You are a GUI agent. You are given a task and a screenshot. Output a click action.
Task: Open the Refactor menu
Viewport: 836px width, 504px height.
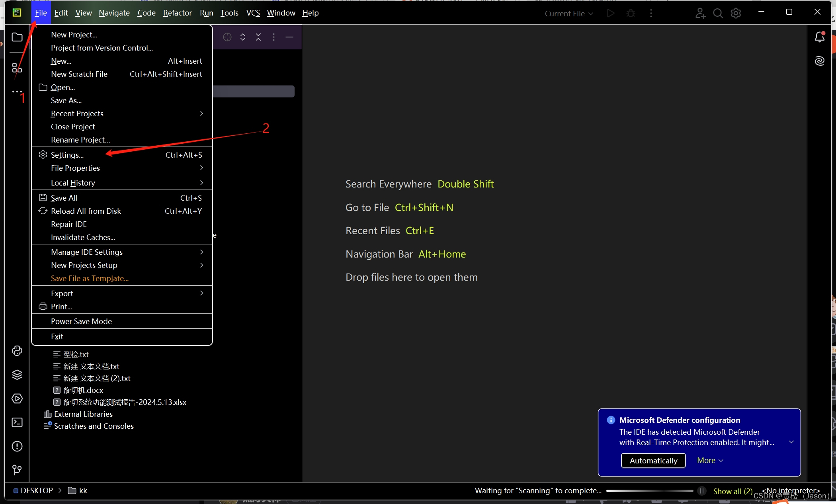pos(177,13)
